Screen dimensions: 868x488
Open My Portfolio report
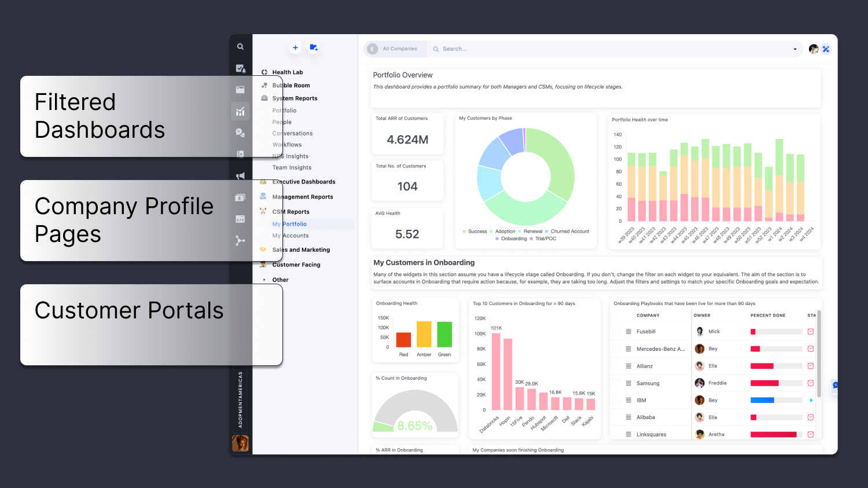(x=289, y=224)
